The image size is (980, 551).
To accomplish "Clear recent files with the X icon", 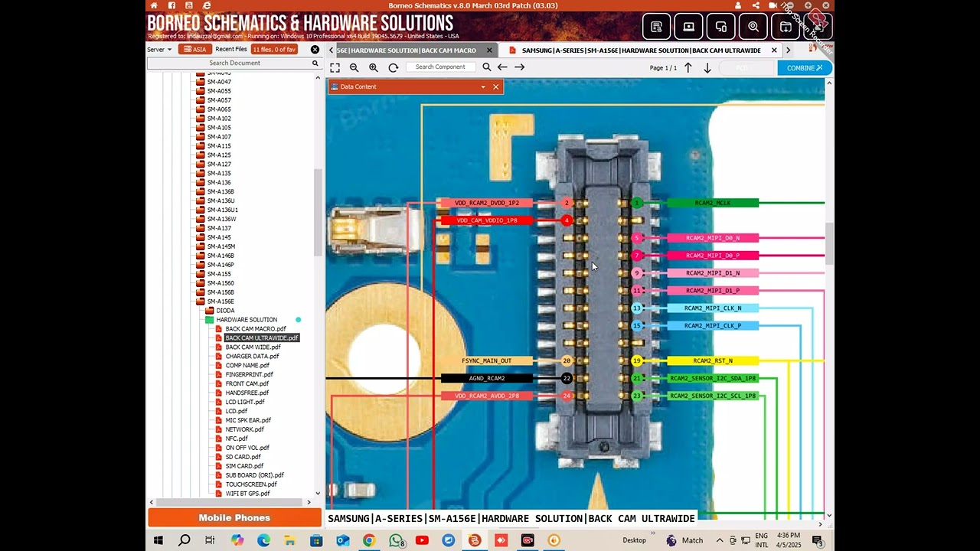I will (315, 50).
